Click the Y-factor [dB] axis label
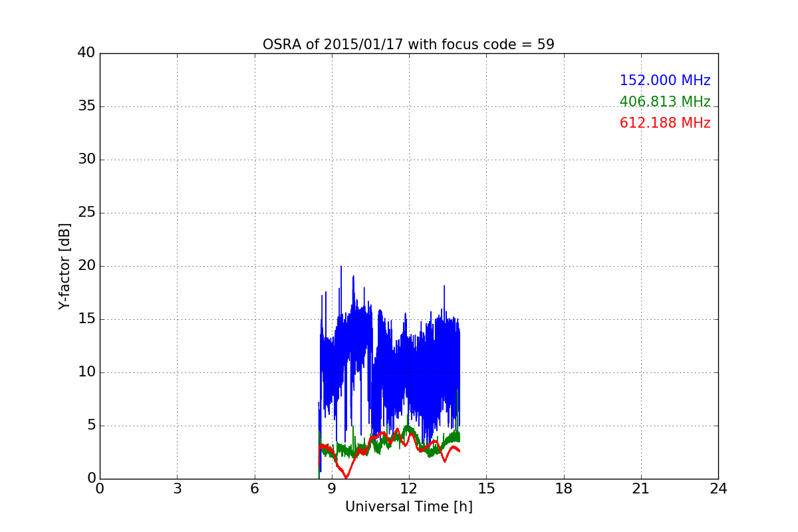The image size is (798, 532). click(x=64, y=266)
